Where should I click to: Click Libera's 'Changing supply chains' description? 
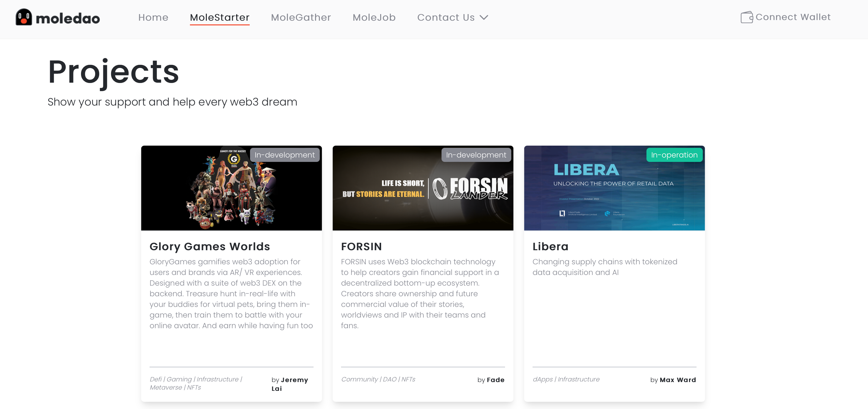point(605,267)
